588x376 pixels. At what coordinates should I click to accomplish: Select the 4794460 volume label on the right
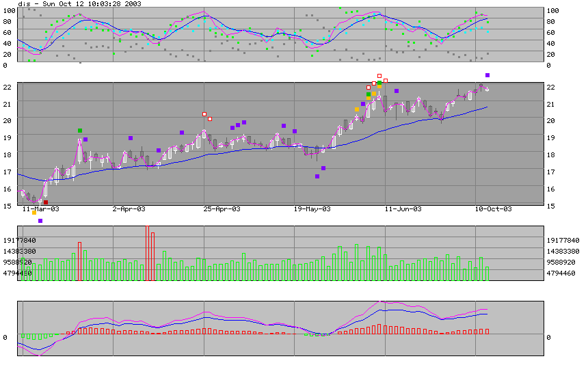[x=564, y=273]
